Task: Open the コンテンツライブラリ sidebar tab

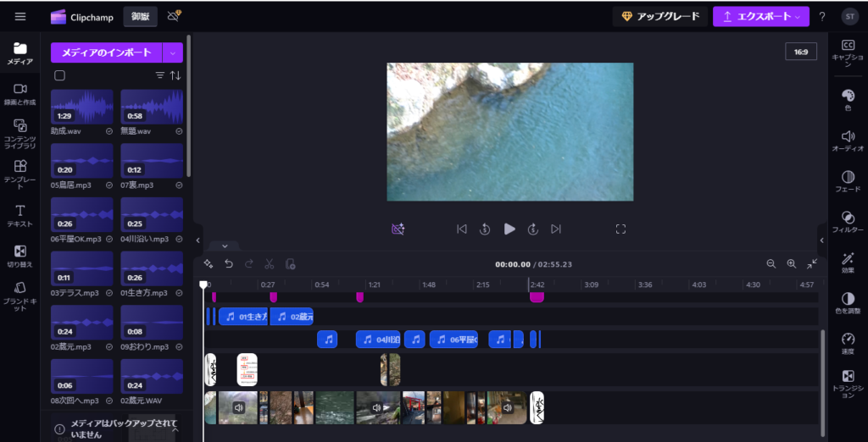Action: click(x=20, y=133)
